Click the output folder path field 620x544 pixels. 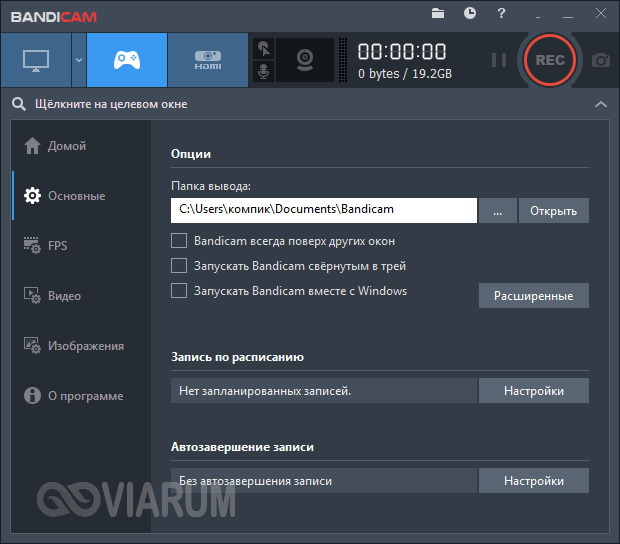coord(324,210)
